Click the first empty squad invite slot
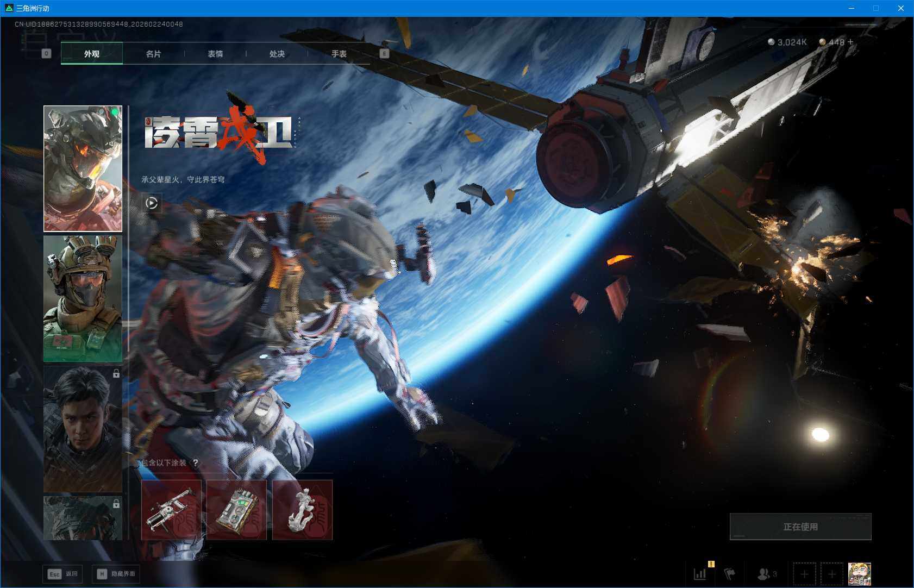This screenshot has height=588, width=914. [804, 574]
